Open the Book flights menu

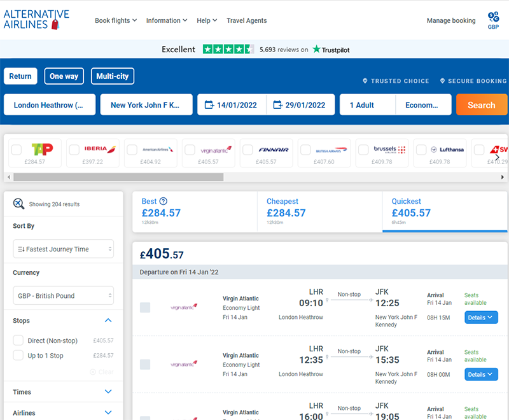click(x=116, y=20)
